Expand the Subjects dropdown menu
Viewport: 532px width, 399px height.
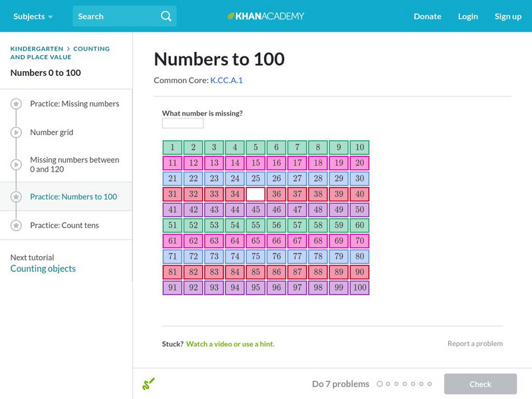(x=33, y=16)
